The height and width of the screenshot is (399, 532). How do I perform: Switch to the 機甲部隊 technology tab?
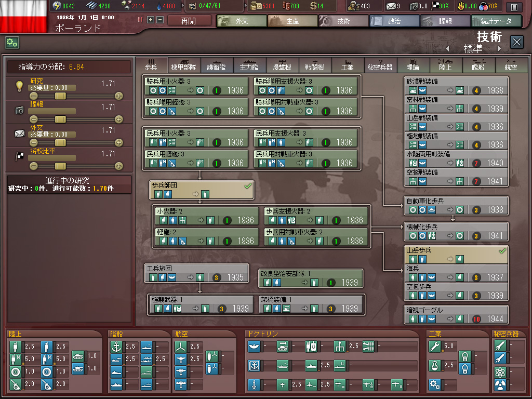pos(183,64)
